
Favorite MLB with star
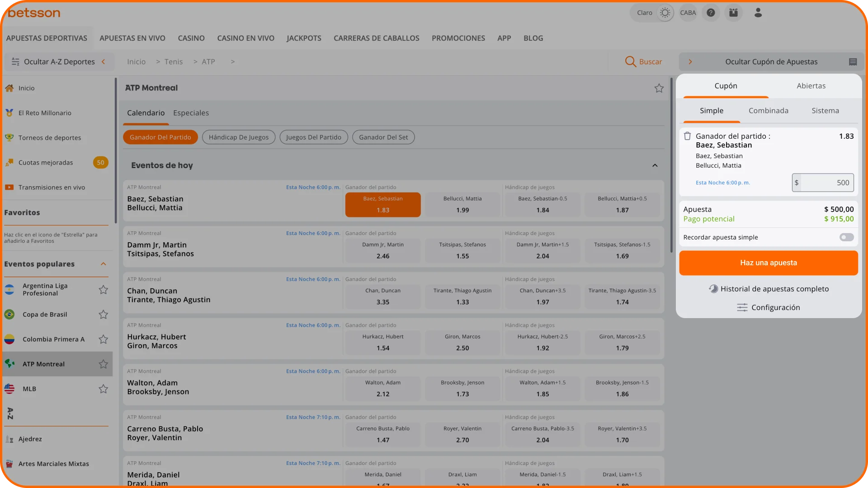103,389
